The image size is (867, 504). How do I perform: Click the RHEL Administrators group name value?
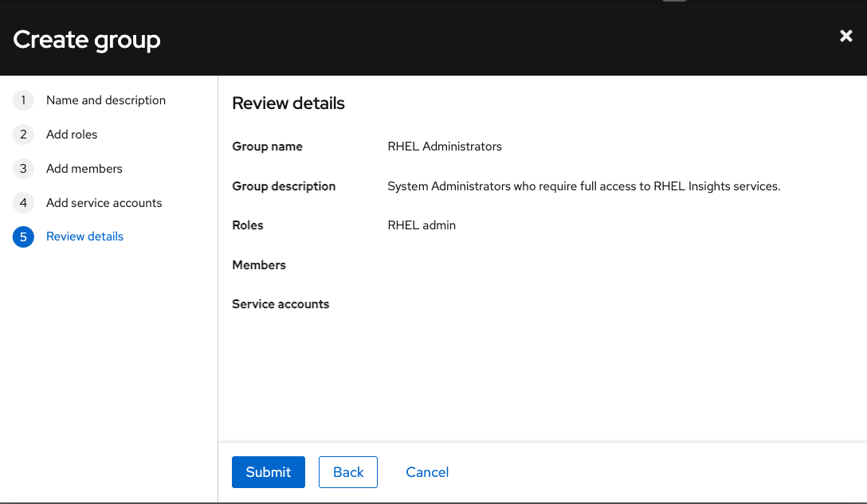(445, 147)
